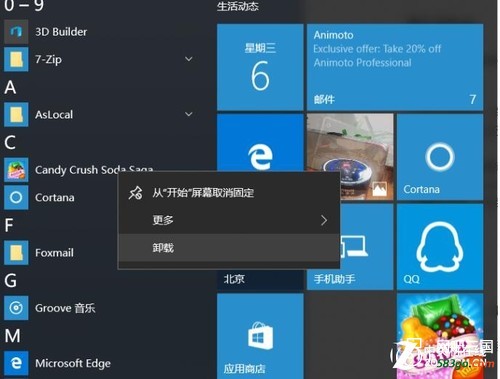The width and height of the screenshot is (500, 379).
Task: Choose 更多 in the context menu
Action: click(229, 220)
